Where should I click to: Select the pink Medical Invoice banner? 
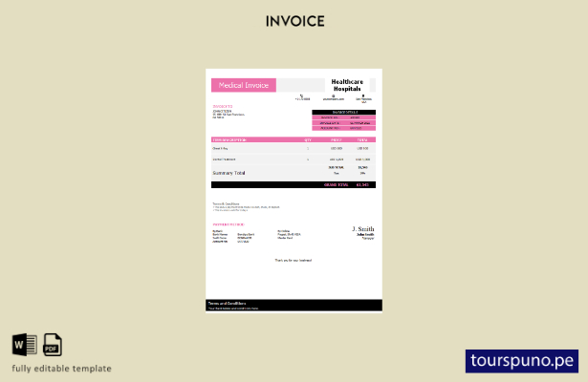[x=244, y=85]
